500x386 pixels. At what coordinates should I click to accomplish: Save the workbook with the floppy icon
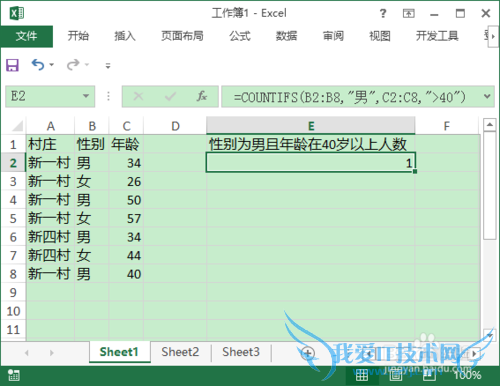12,65
